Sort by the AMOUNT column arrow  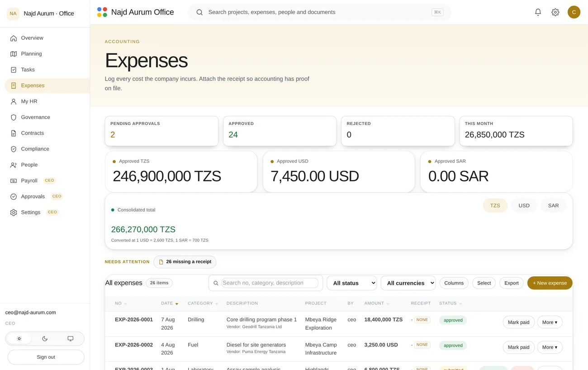click(x=388, y=304)
